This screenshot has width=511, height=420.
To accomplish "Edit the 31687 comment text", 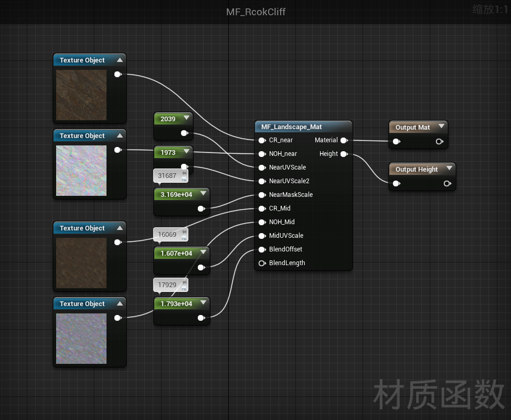I will [167, 176].
